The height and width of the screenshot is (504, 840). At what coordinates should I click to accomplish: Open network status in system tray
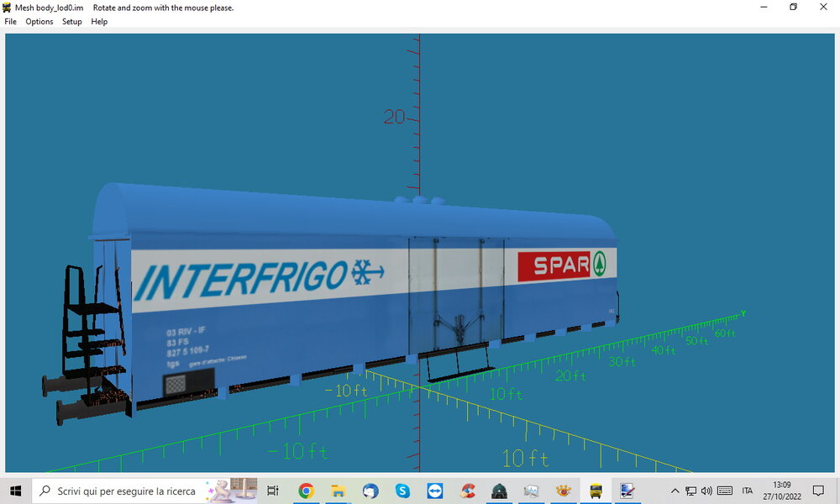691,491
